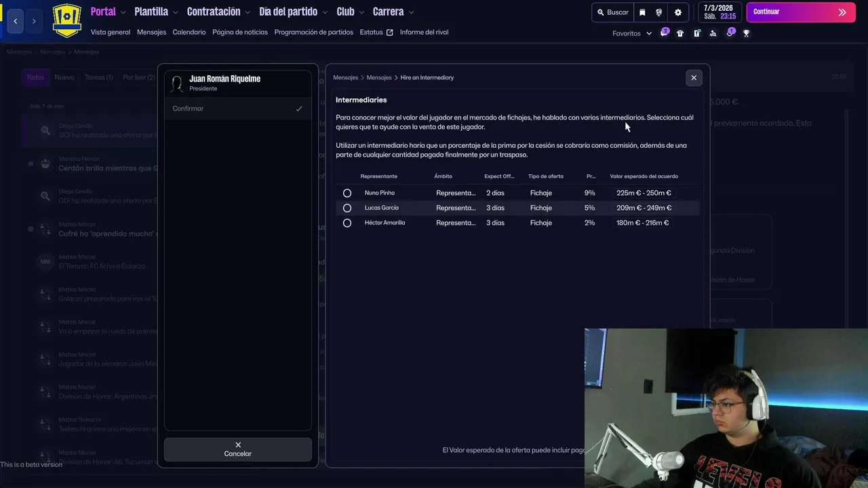868x488 pixels.
Task: Sort by Ámbito column header
Action: [443, 176]
